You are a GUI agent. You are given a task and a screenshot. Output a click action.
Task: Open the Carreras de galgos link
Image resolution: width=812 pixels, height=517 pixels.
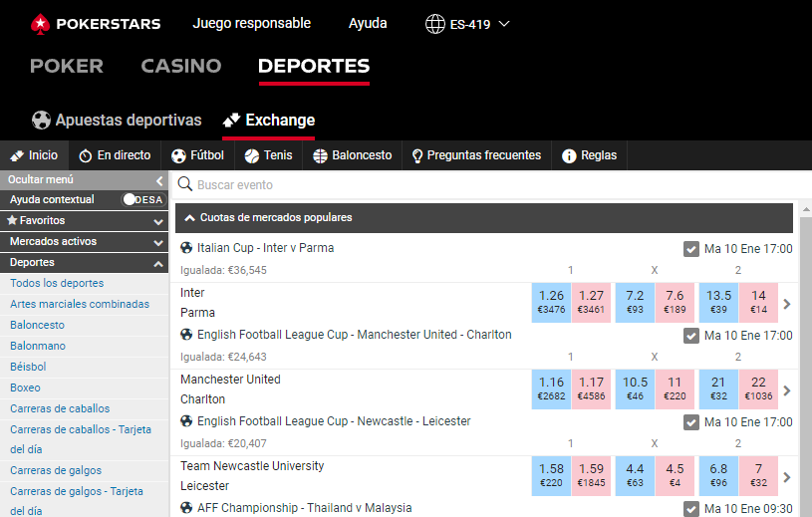[x=56, y=470]
